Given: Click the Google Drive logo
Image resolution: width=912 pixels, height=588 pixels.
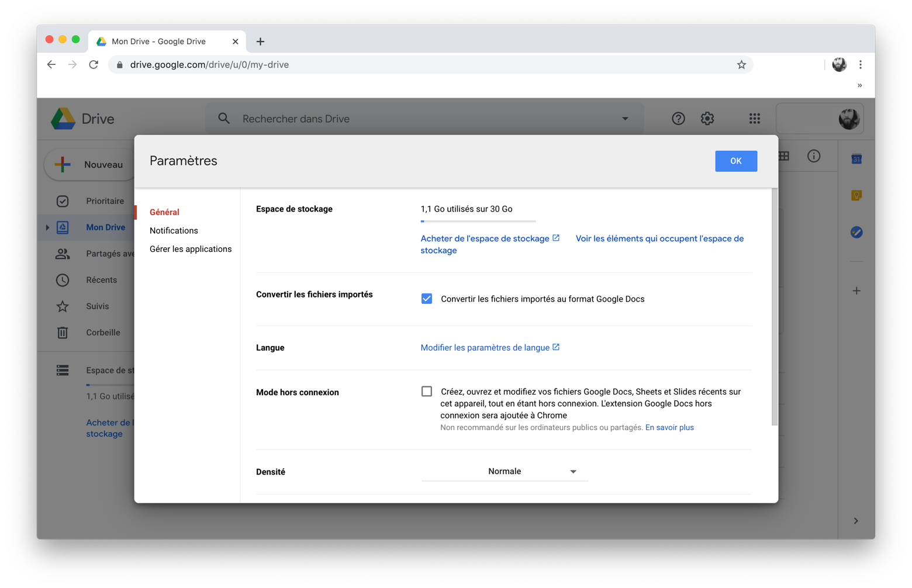Looking at the screenshot, I should (x=63, y=119).
